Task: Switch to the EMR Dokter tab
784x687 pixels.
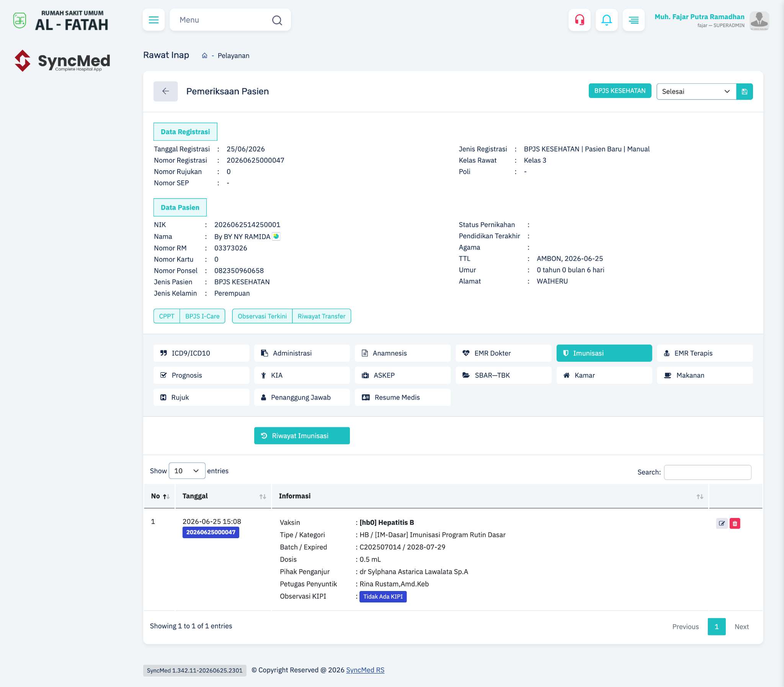Action: (x=503, y=353)
